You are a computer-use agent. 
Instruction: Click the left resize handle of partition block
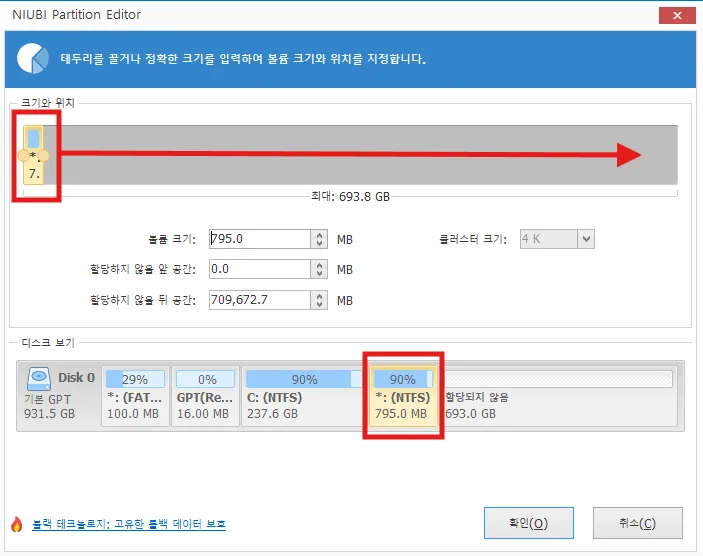tap(23, 156)
